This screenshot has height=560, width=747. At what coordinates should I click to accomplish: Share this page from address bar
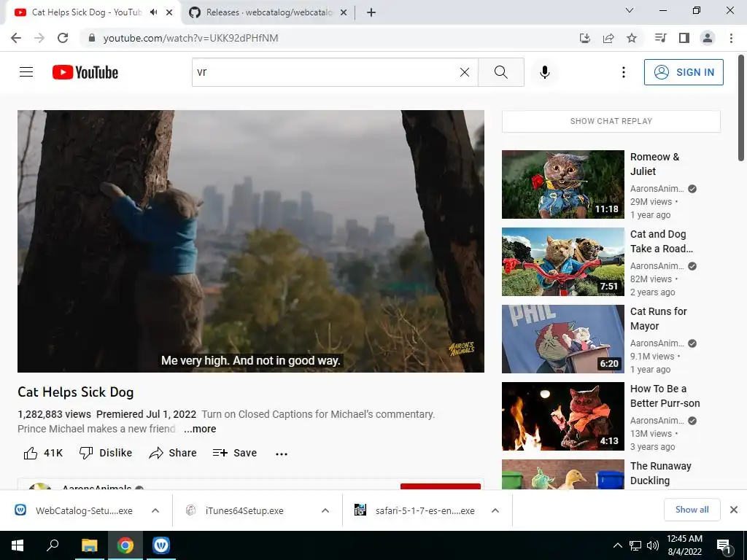[608, 38]
